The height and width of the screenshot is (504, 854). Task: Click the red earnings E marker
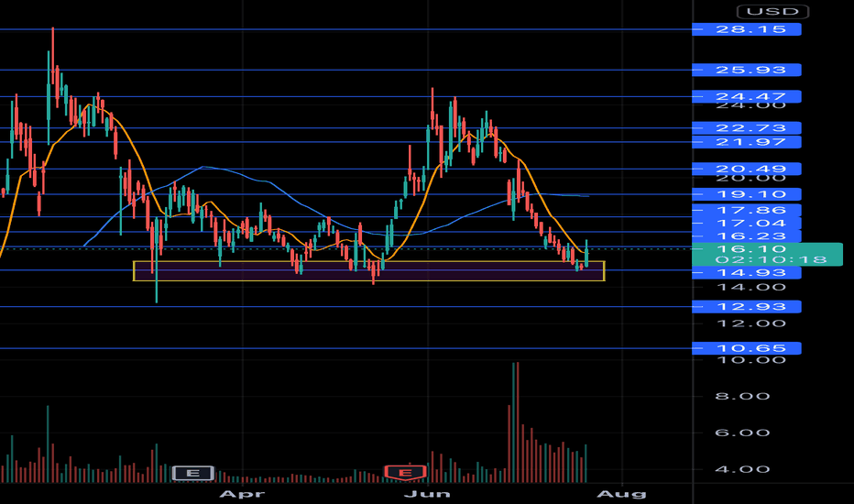tap(405, 473)
